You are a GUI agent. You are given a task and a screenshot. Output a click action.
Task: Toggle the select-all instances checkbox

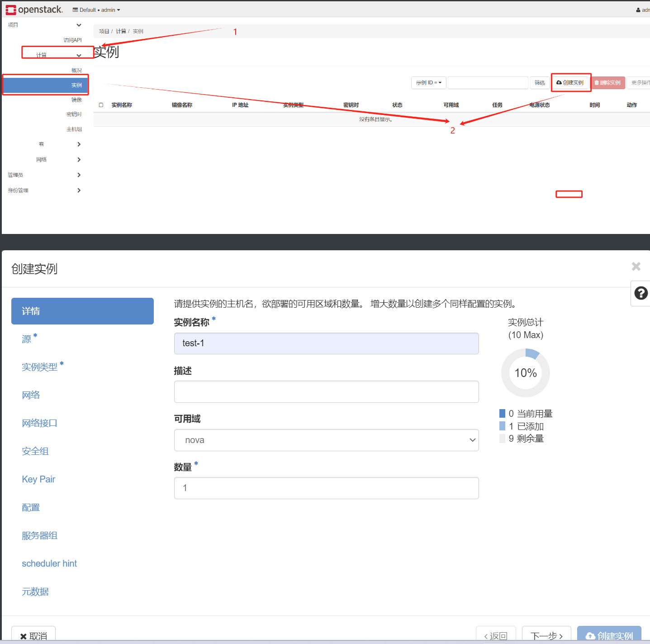[101, 105]
